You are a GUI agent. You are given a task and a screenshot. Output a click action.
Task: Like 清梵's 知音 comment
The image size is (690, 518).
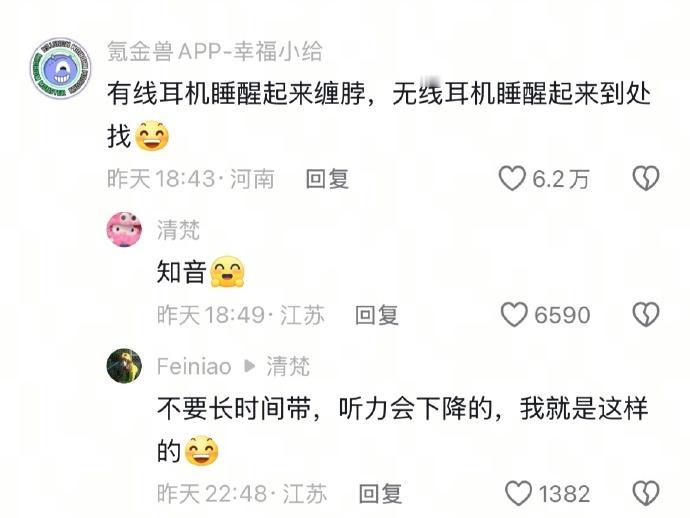514,315
